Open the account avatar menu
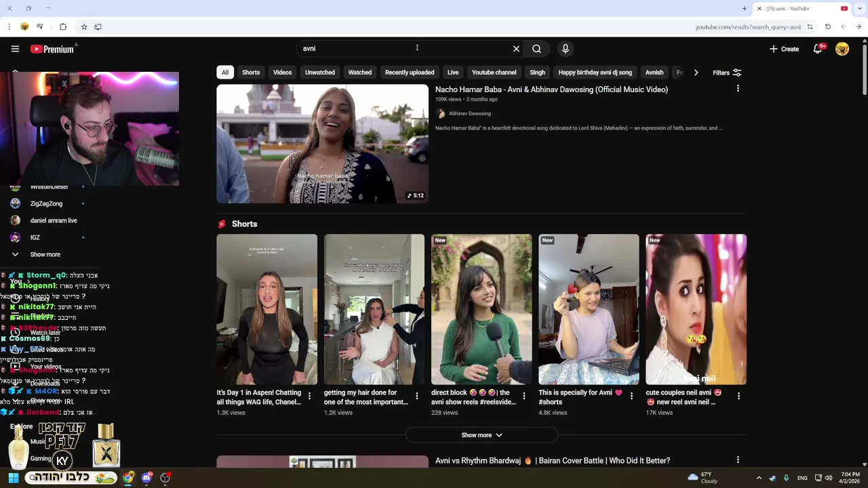Image resolution: width=868 pixels, height=488 pixels. click(x=842, y=49)
